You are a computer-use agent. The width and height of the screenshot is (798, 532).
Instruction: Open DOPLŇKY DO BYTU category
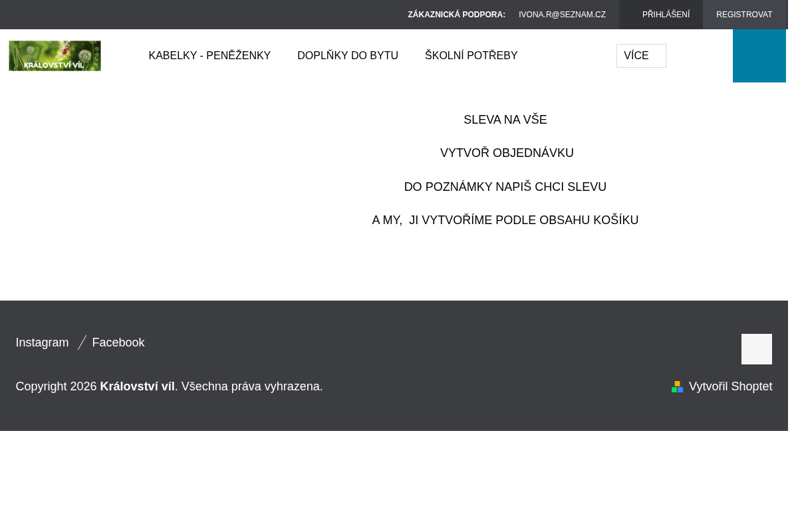348,56
